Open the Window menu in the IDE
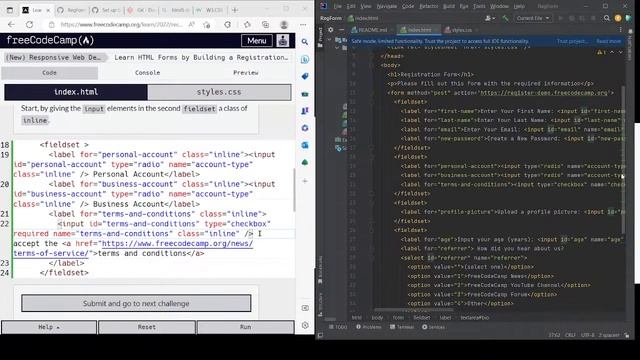 (499, 6)
